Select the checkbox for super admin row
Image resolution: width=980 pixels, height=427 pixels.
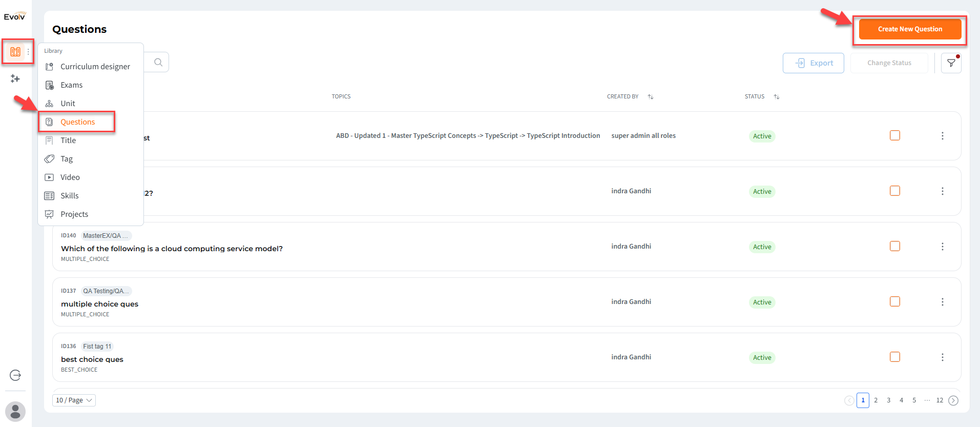895,135
